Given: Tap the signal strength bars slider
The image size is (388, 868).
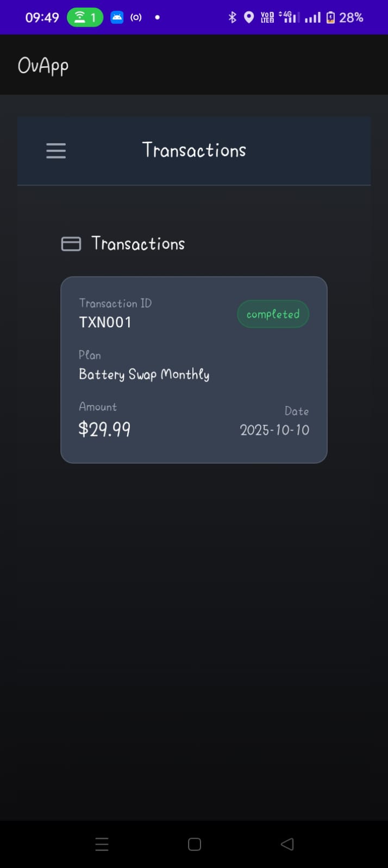Looking at the screenshot, I should tap(311, 17).
